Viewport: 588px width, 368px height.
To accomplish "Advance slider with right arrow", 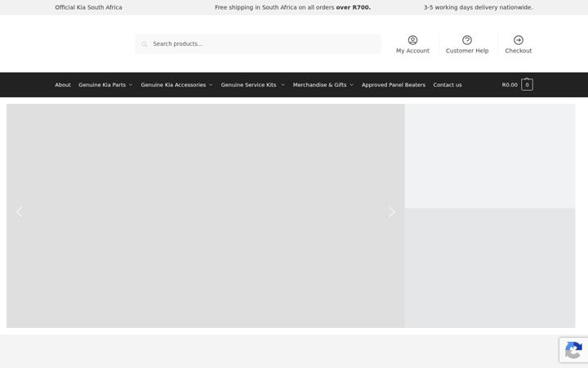I will click(x=391, y=212).
